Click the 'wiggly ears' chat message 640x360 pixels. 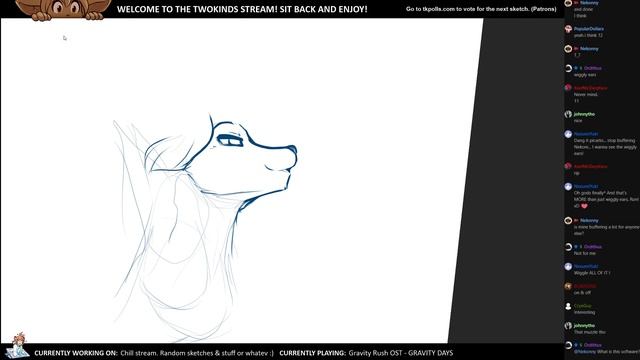click(585, 75)
